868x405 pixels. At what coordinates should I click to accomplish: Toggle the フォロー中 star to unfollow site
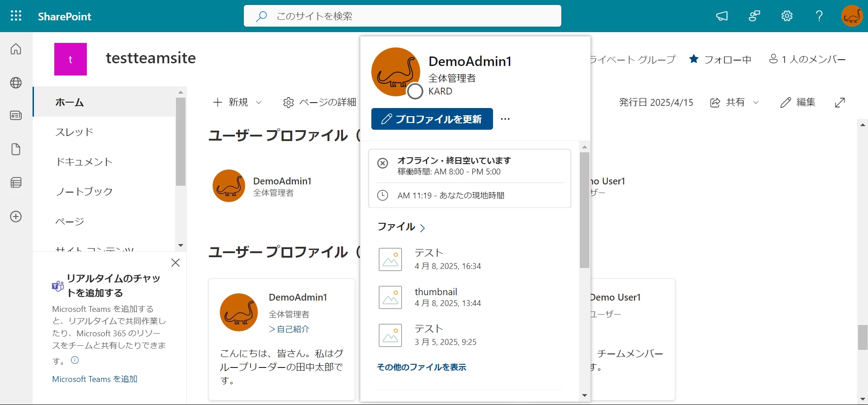click(x=694, y=59)
